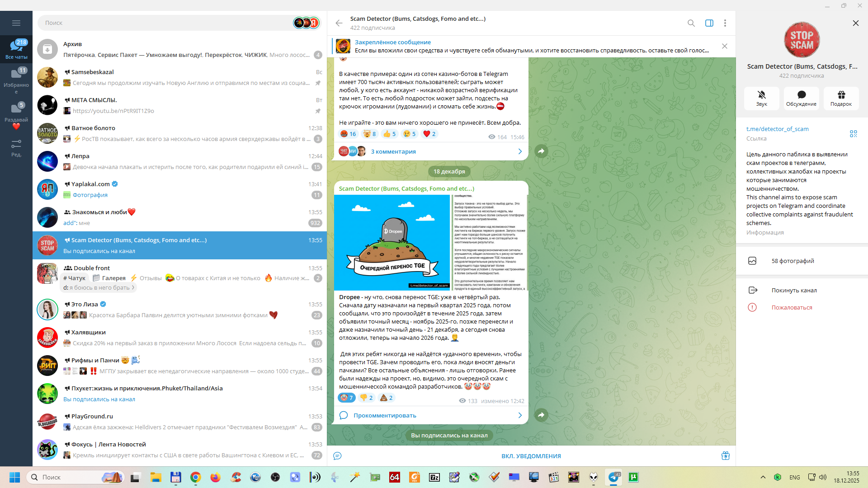
Task: Expand the Double front topic preview chevron
Action: 133,288
